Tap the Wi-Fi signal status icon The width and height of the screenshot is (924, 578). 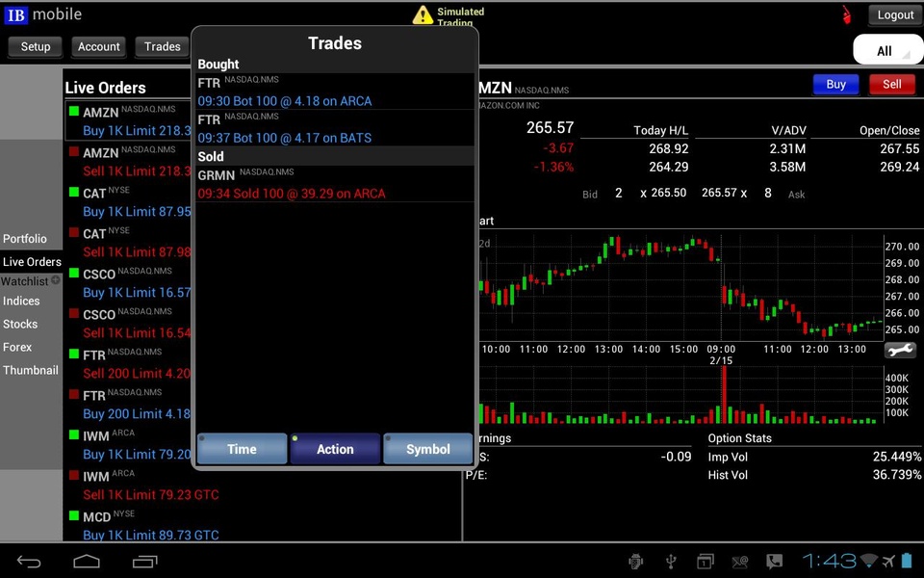pyautogui.click(x=869, y=561)
